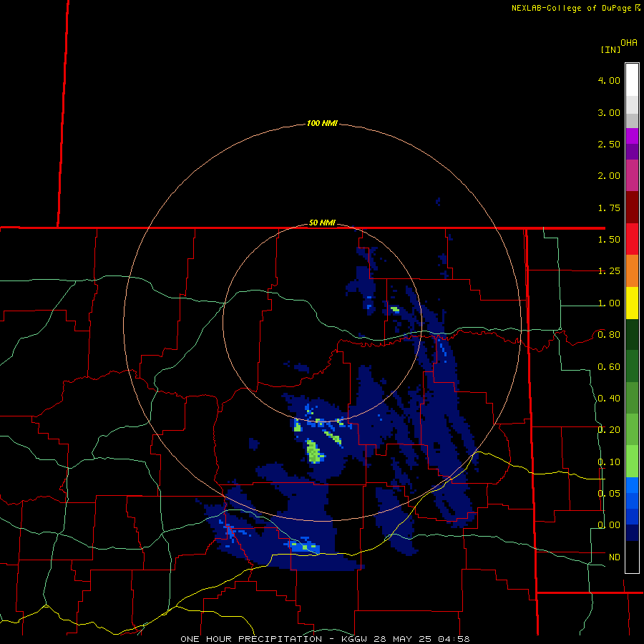This screenshot has width=644, height=644.
Task: Click the 4.00 legend value
Action: (x=609, y=80)
